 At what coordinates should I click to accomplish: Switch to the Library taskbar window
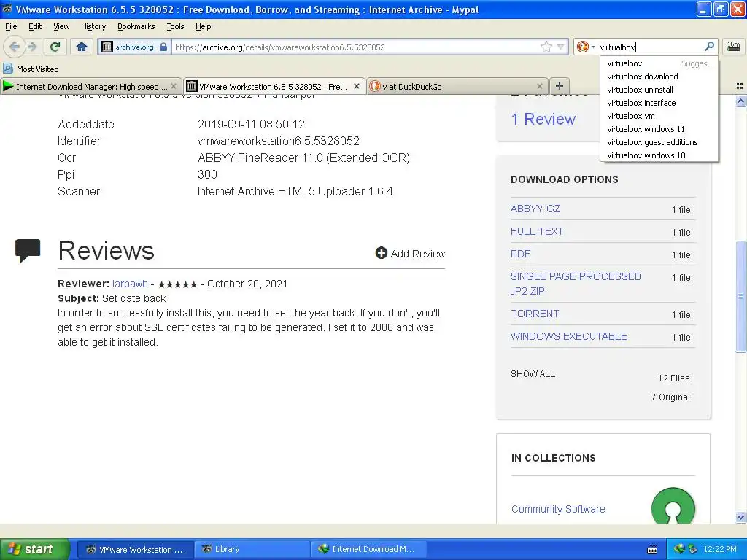tap(252, 549)
